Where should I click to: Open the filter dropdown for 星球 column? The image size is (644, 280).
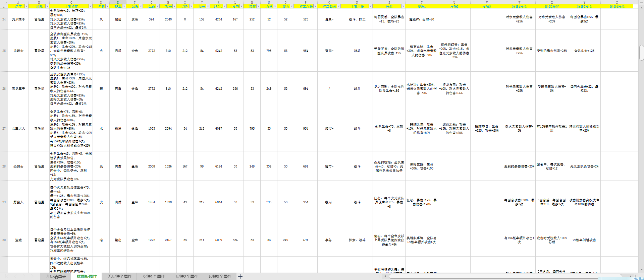(x=47, y=6)
